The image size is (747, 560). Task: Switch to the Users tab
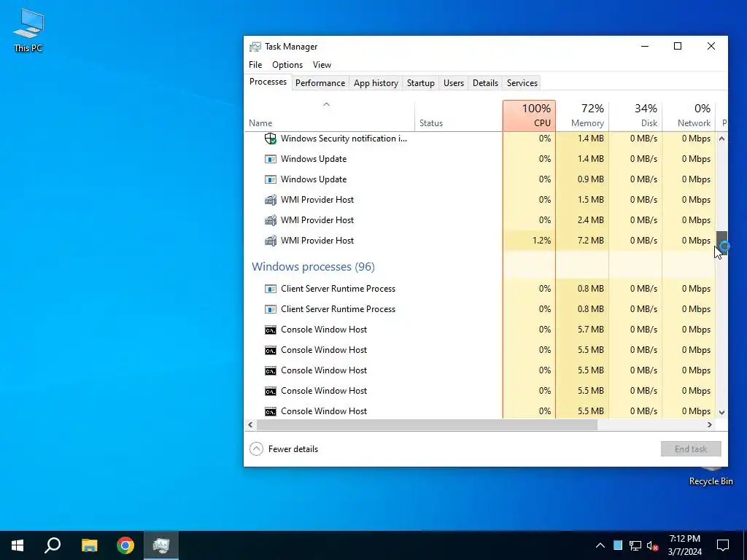click(x=454, y=83)
